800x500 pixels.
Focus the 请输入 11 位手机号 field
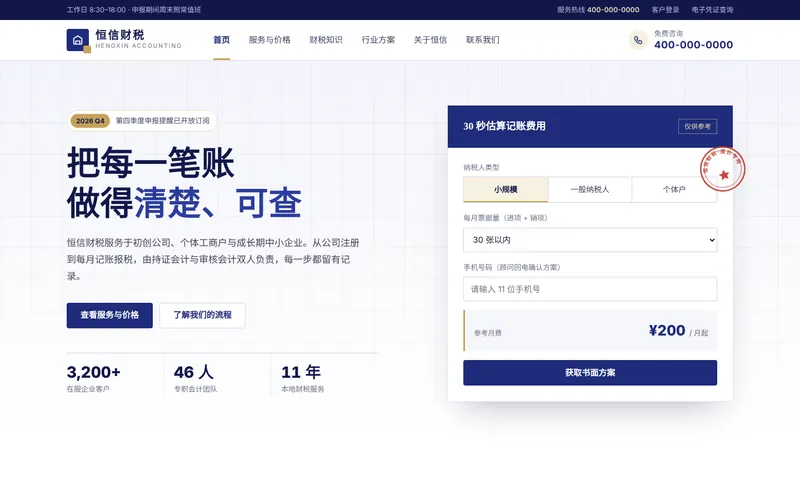tap(590, 289)
